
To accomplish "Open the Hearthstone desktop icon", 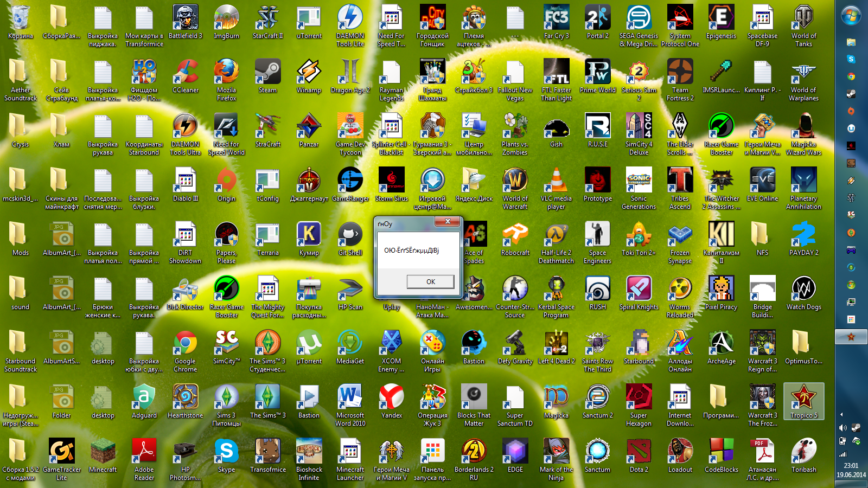I will point(186,402).
